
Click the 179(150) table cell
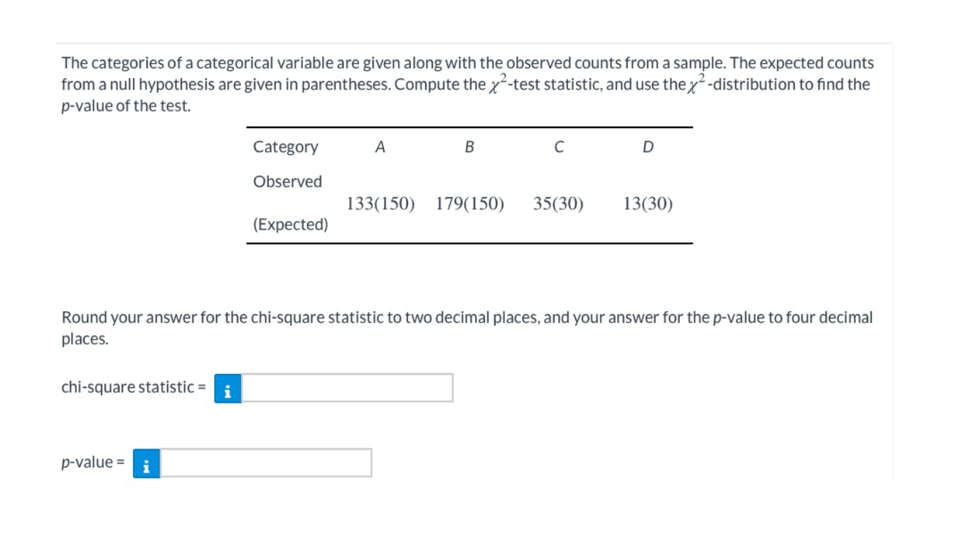pos(470,205)
